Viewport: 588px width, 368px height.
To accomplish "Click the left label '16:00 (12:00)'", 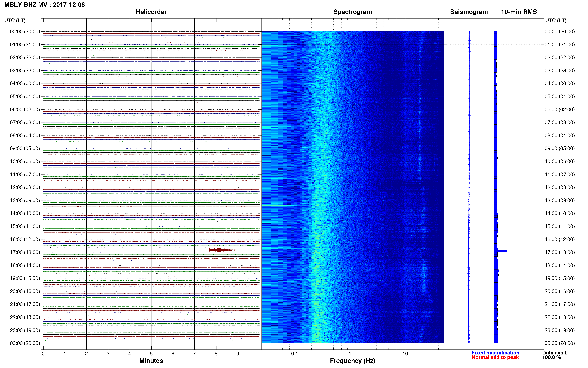I will (x=25, y=239).
